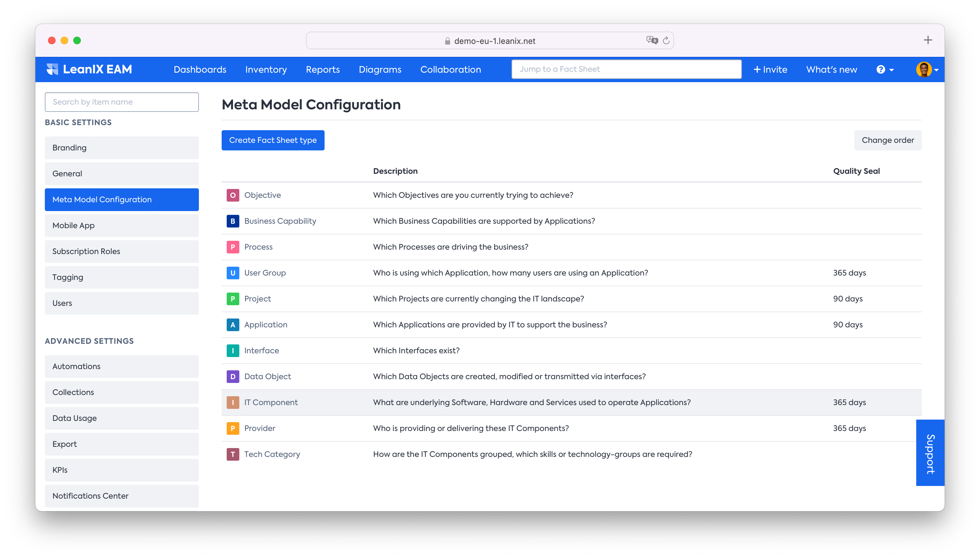Click the Objective 'O' type icon
Viewport: 980px width, 558px height.
pyautogui.click(x=233, y=195)
